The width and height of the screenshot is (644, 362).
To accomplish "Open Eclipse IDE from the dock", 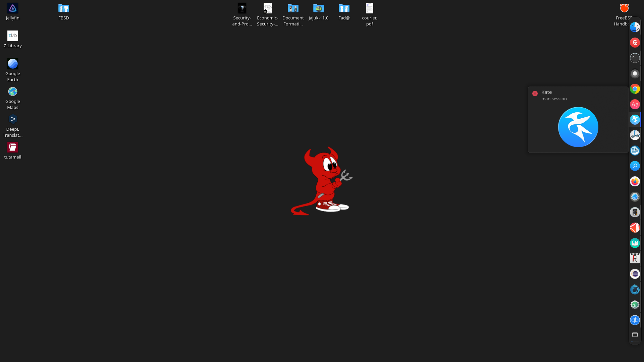I will pyautogui.click(x=635, y=274).
